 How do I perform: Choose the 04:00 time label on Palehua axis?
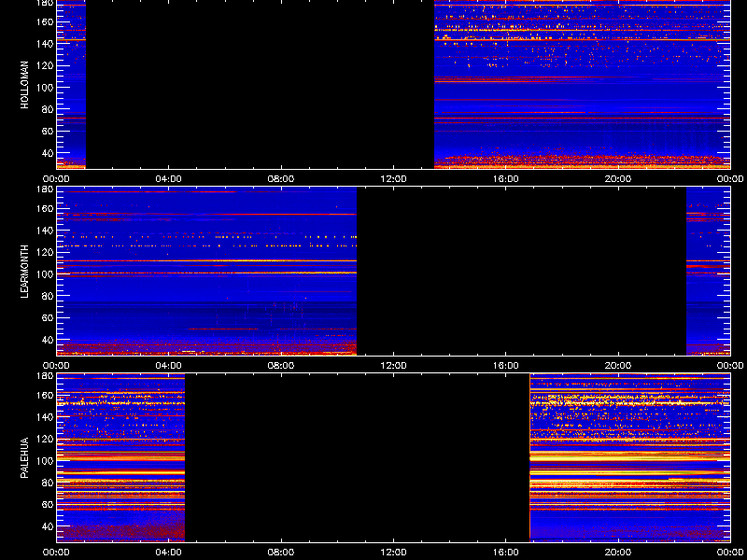click(169, 553)
